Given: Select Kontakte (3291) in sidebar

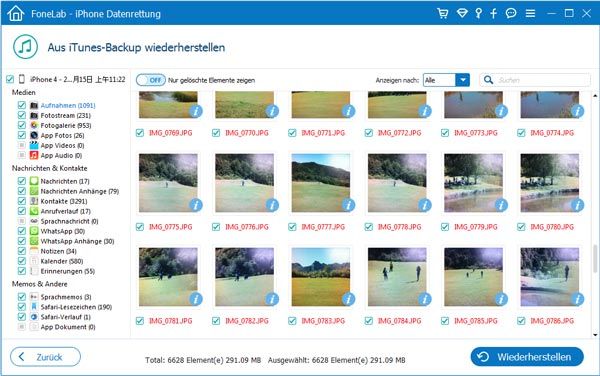Looking at the screenshot, I should [x=64, y=201].
